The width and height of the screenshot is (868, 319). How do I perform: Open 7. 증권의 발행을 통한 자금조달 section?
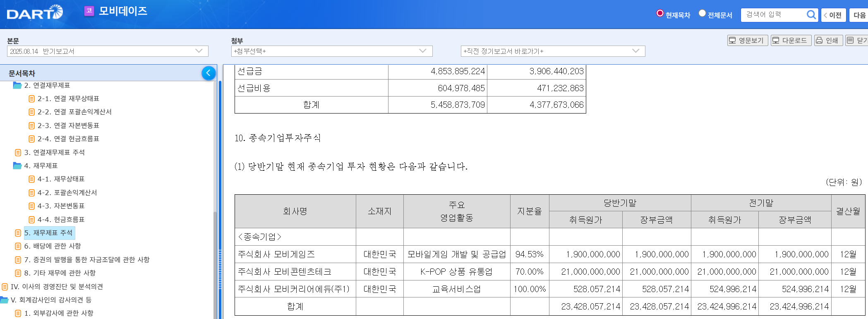click(87, 260)
